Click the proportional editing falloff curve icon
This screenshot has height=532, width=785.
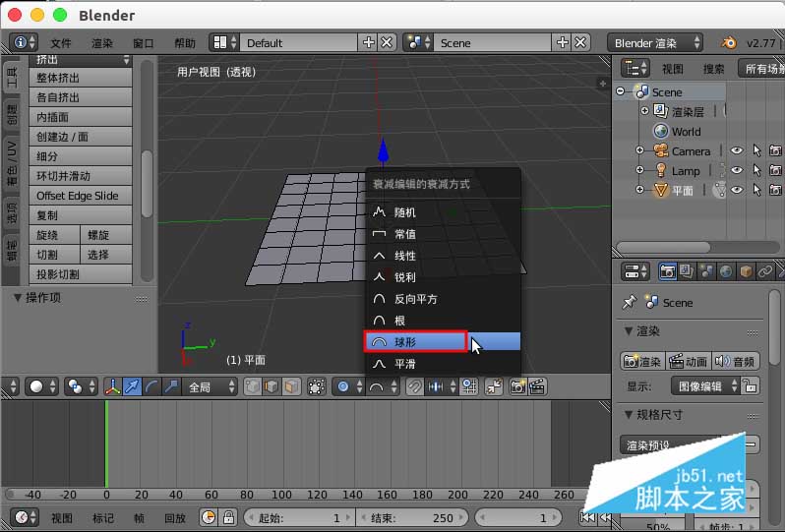click(377, 387)
